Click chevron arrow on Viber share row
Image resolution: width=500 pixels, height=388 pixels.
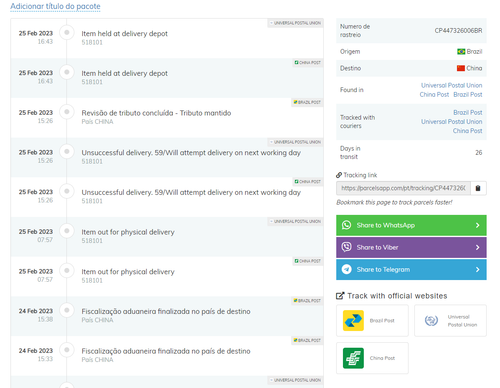tap(478, 247)
